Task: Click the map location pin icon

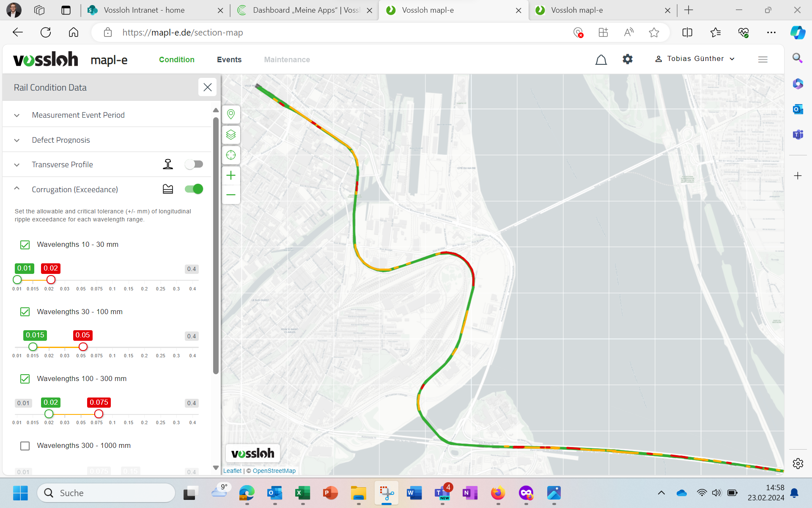Action: tap(231, 114)
